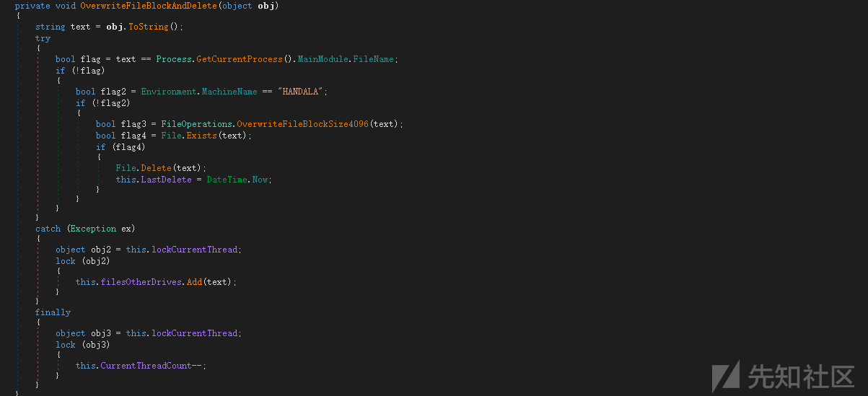Click the try keyword
Image resolution: width=868 pixels, height=396 pixels.
pos(43,38)
